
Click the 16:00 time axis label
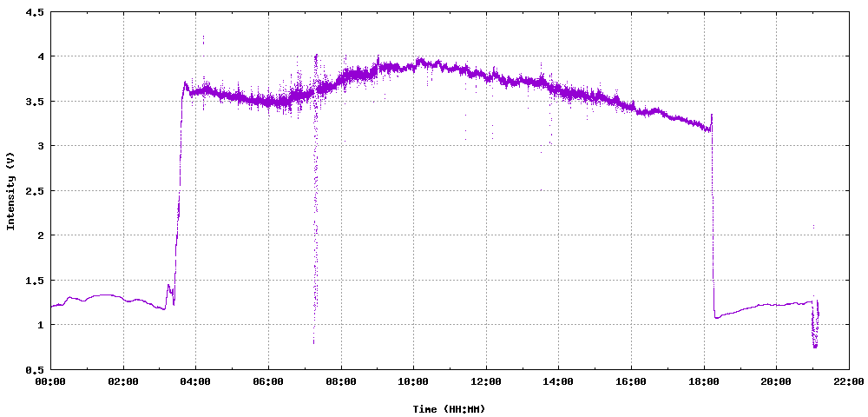(631, 381)
